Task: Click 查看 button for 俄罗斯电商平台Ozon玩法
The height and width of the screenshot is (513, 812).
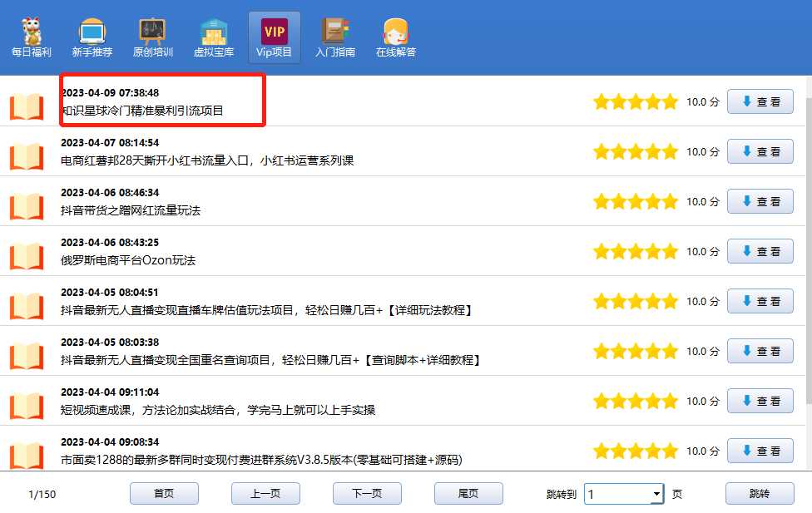Action: coord(760,251)
